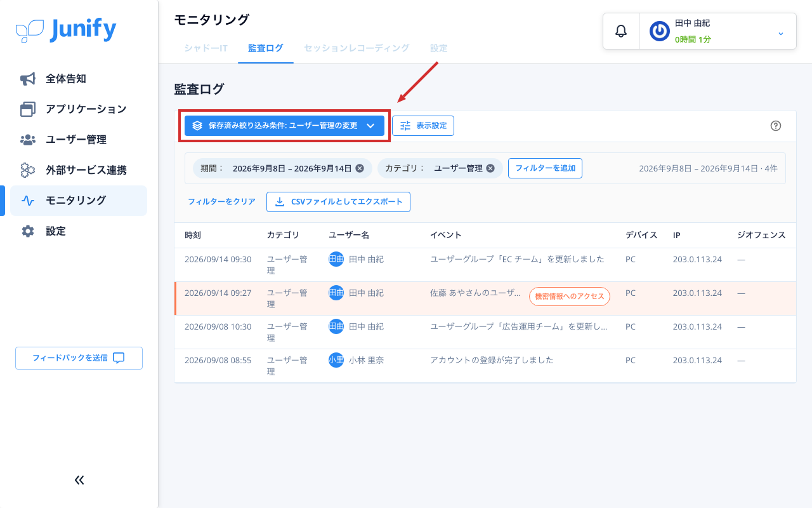Viewport: 812px width, 508px height.
Task: Open 全体告知 megaphone menu item
Action: [79, 79]
